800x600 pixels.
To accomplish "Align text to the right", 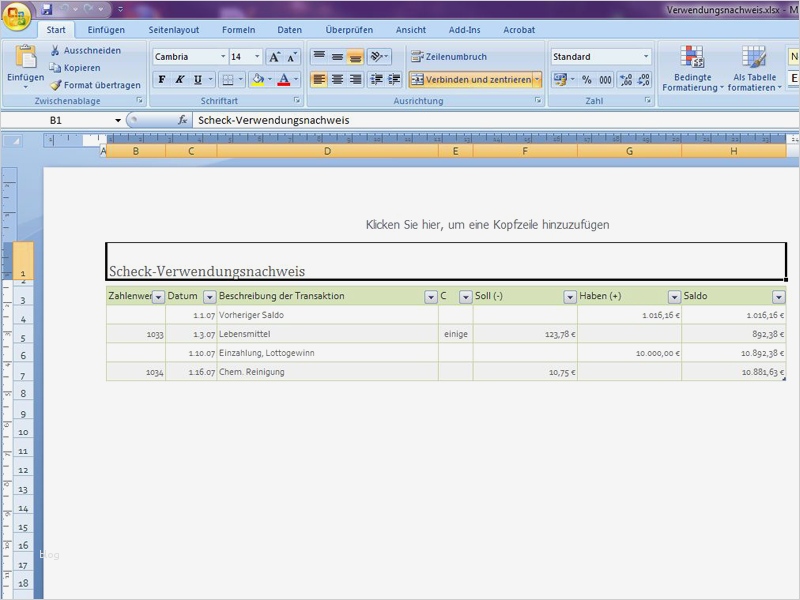I will tap(355, 80).
